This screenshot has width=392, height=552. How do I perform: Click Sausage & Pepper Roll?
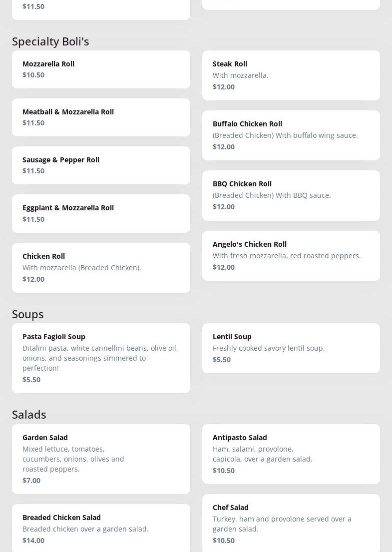(x=101, y=165)
